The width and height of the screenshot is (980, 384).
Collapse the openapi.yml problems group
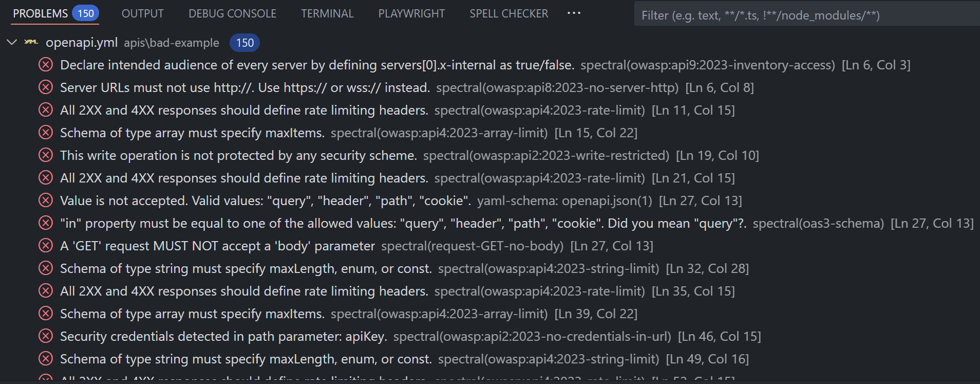(x=12, y=42)
